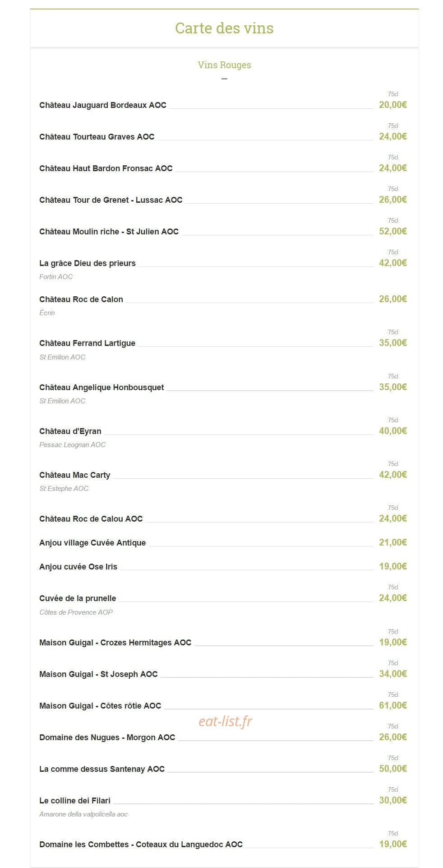Select Château Tourteau Graves AOC

click(97, 137)
